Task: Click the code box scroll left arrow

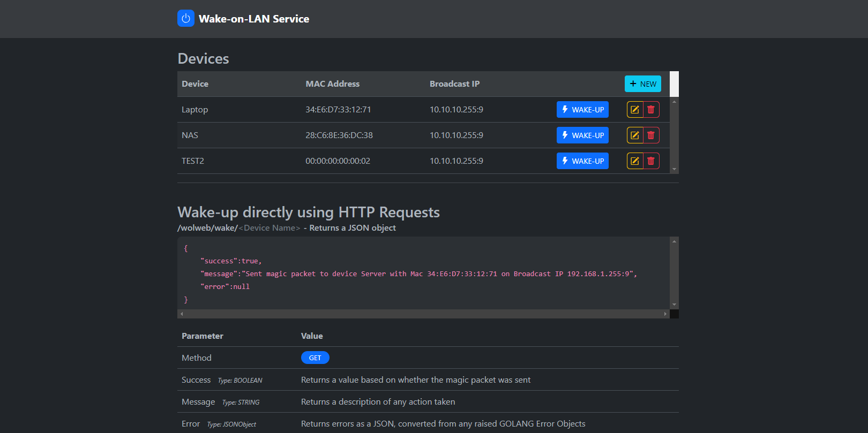Action: 182,314
